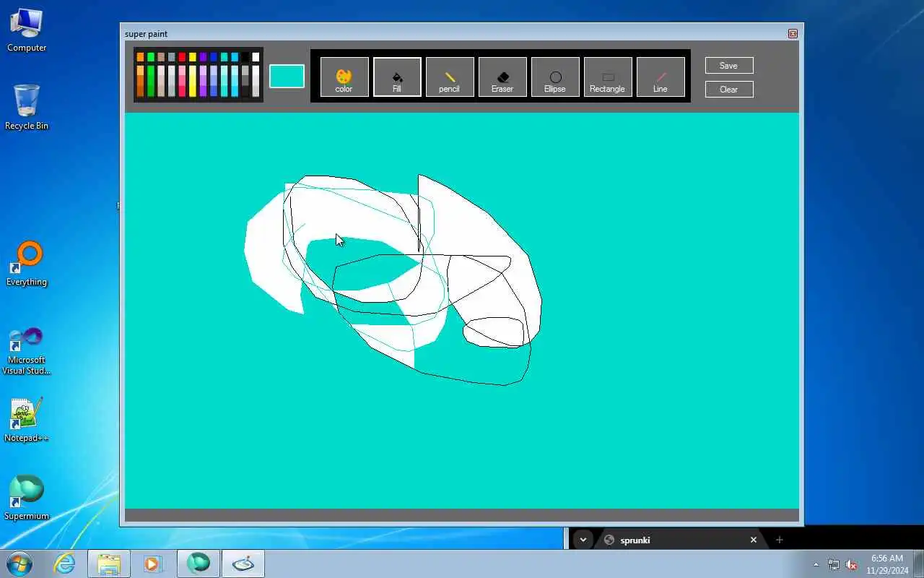Pick the yellow swatch in palette top row
924x578 pixels.
pyautogui.click(x=193, y=57)
